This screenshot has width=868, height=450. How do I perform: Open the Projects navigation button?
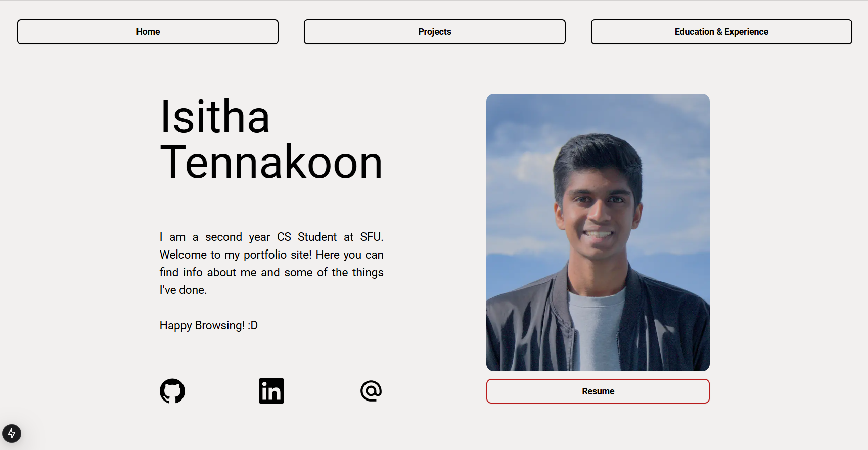(435, 32)
